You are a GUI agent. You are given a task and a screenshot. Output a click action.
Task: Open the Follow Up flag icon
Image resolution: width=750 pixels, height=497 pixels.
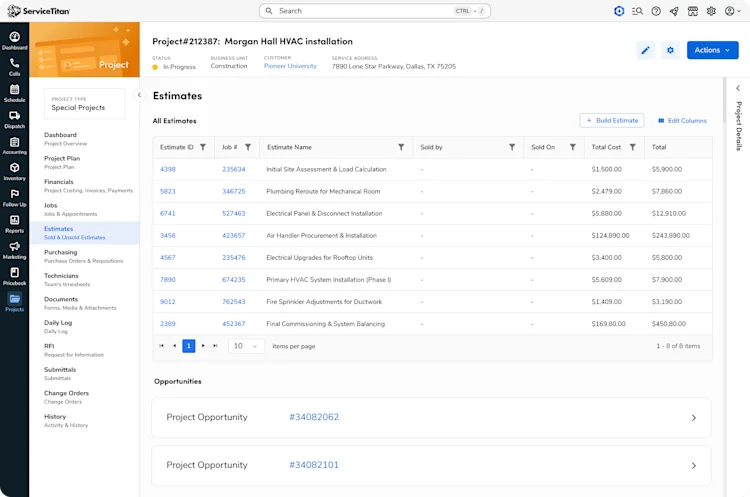(14, 198)
